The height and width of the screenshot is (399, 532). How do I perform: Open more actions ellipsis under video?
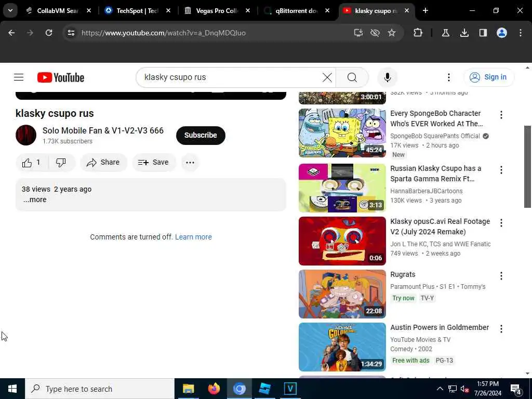(190, 163)
